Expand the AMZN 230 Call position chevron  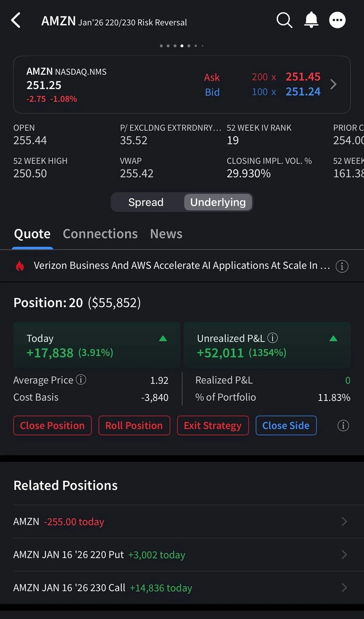(344, 588)
